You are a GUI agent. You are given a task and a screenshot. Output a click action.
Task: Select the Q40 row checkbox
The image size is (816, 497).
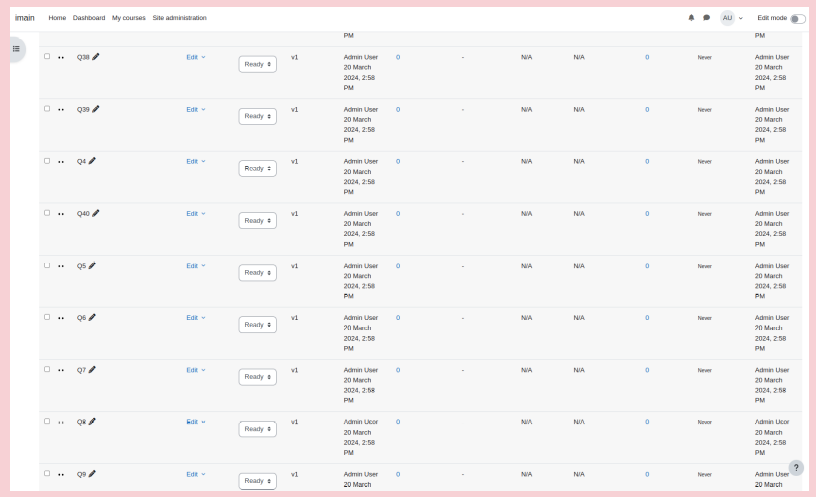pyautogui.click(x=47, y=213)
